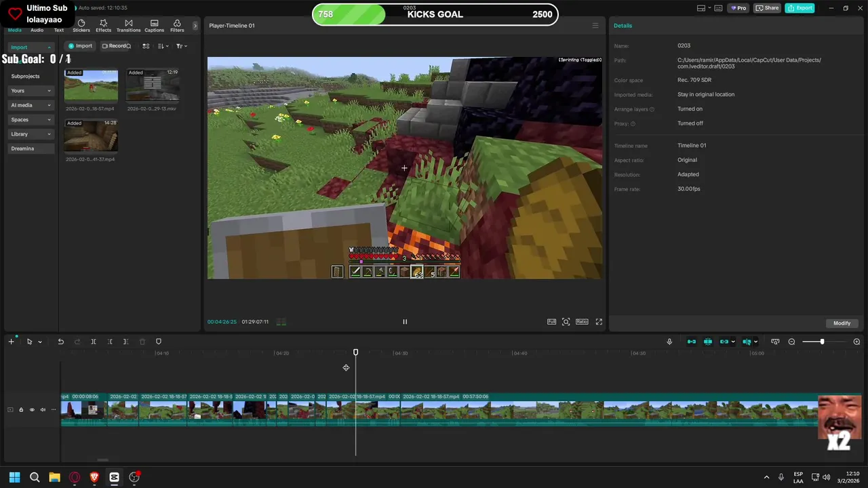Expand the Spaces section

(x=31, y=119)
